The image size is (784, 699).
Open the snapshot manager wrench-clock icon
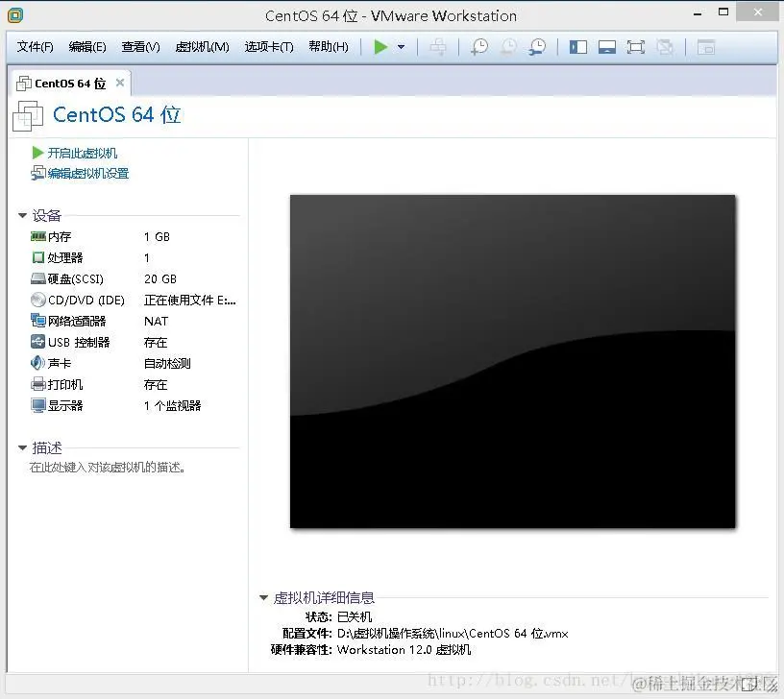click(536, 45)
